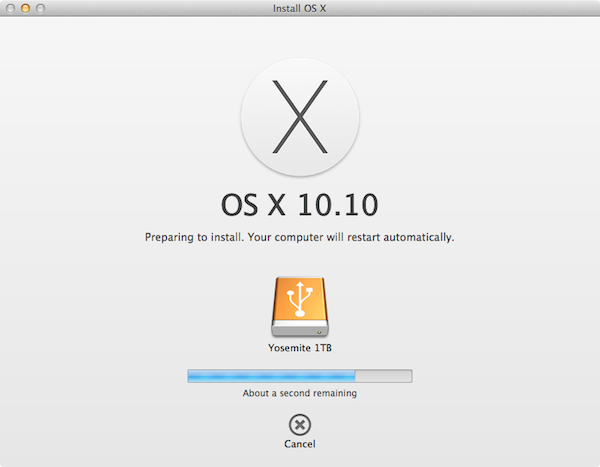This screenshot has height=467, width=600.
Task: Click the 'OS X 10.10' heading
Action: (300, 205)
